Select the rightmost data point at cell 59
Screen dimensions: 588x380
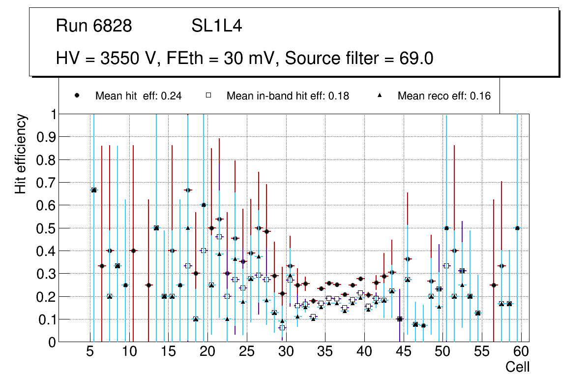[517, 228]
